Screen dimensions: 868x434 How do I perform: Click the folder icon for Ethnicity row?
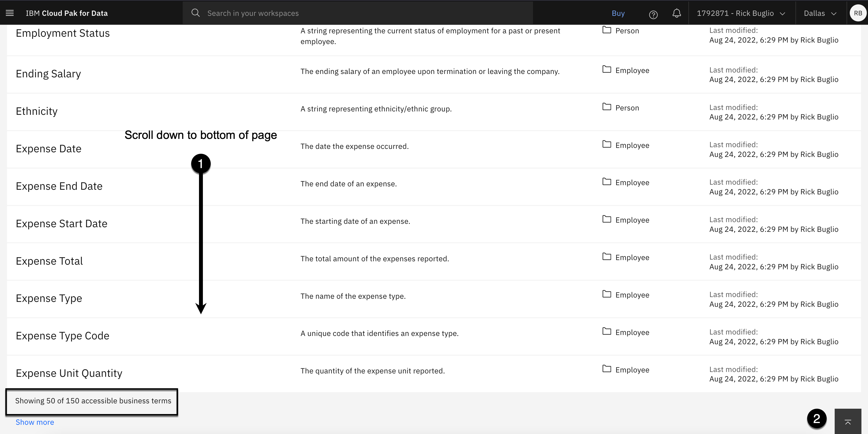click(x=606, y=107)
